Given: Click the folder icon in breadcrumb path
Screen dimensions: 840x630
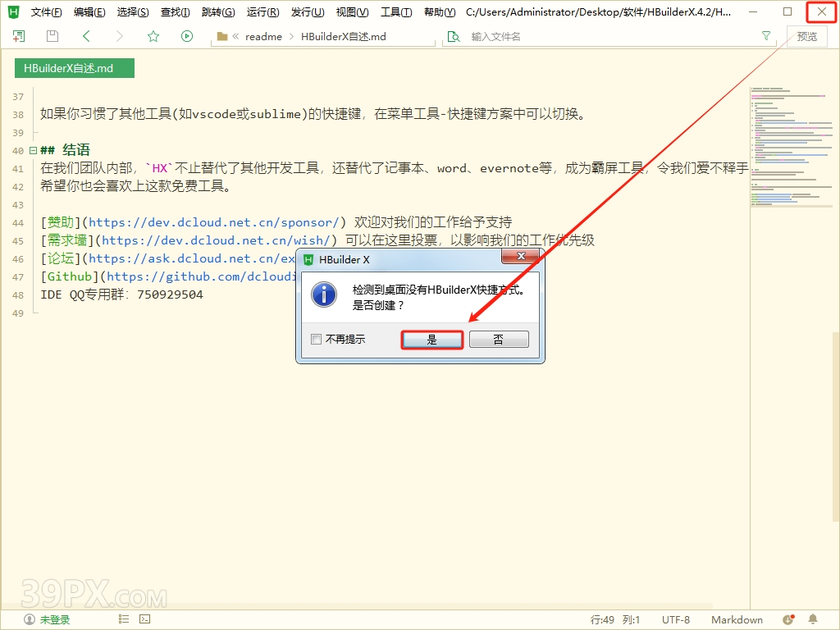Looking at the screenshot, I should coord(221,36).
